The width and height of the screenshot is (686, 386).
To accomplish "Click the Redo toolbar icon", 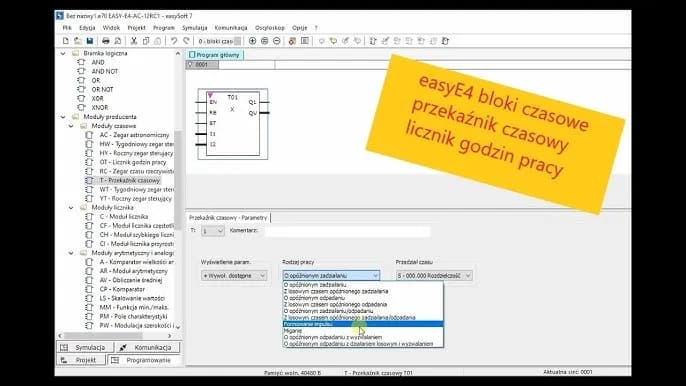I will click(186, 41).
